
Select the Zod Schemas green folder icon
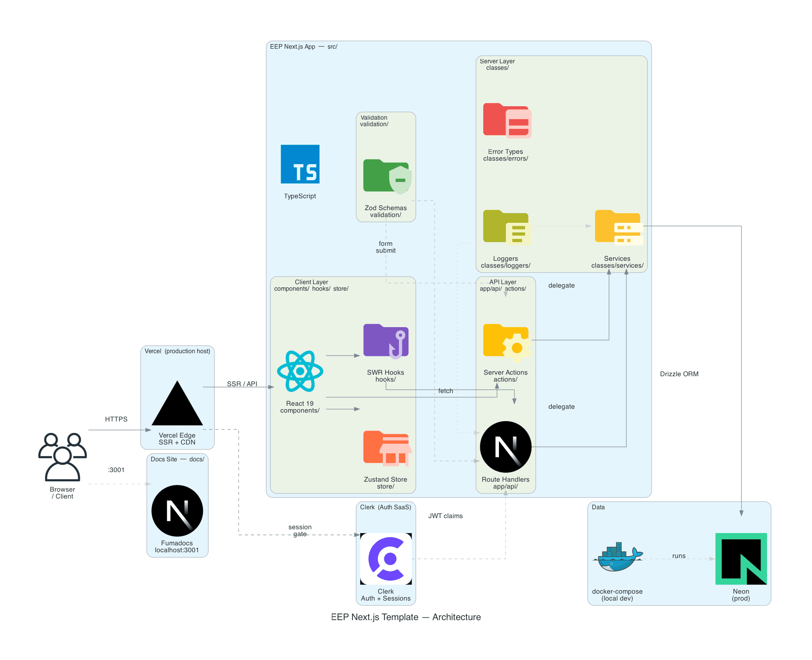tap(387, 176)
